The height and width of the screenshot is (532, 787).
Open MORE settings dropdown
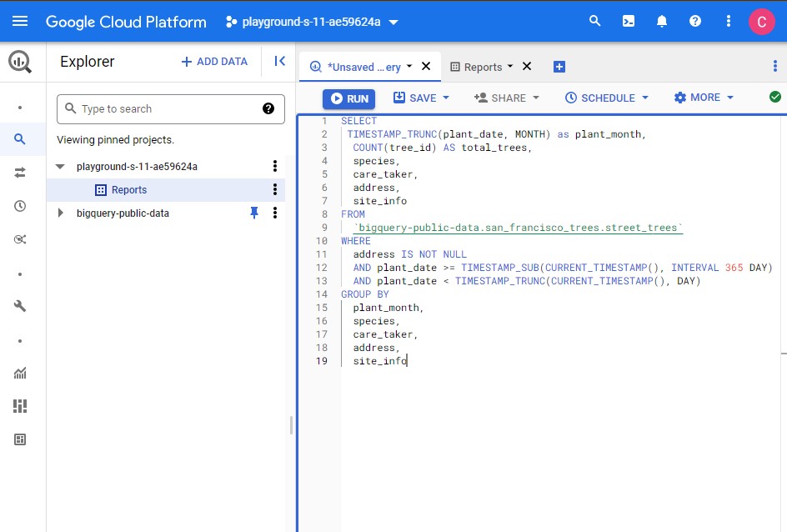click(x=704, y=98)
